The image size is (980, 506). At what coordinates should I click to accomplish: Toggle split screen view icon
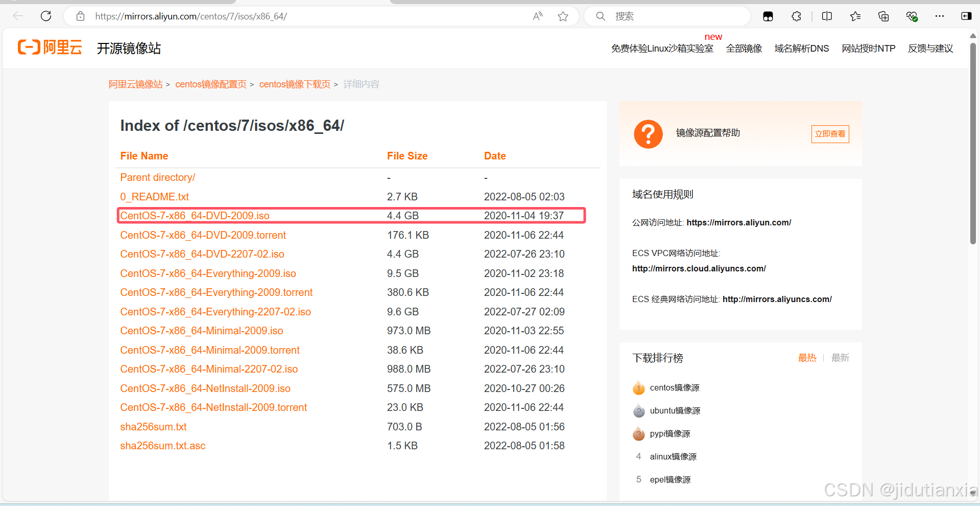coord(827,16)
